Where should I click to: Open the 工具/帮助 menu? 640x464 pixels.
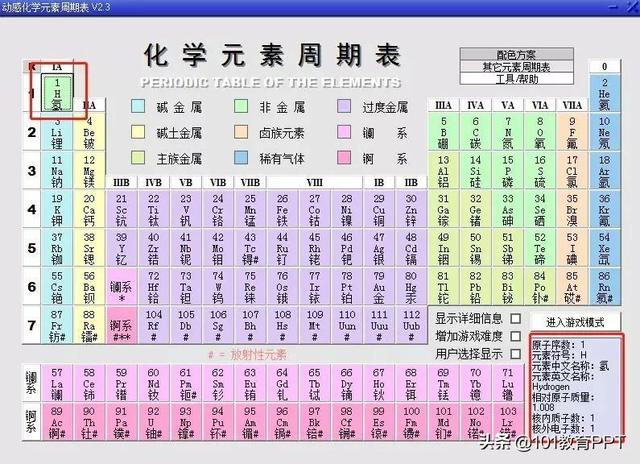coord(515,78)
